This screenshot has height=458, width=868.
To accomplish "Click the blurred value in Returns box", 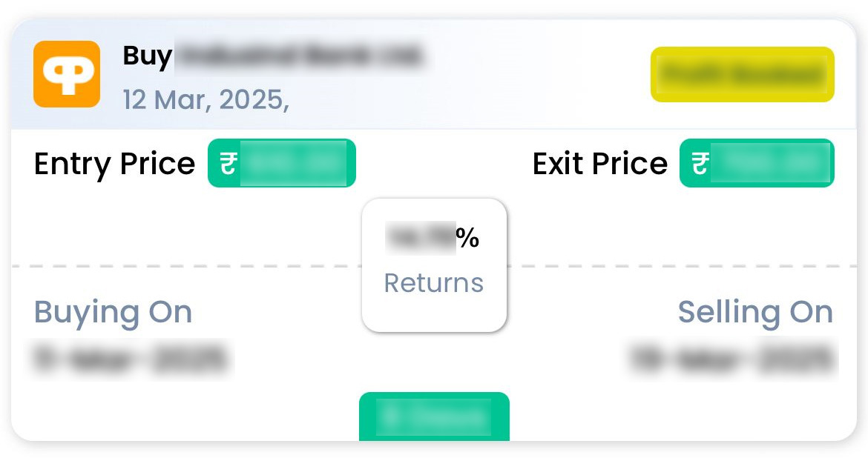I will point(421,238).
